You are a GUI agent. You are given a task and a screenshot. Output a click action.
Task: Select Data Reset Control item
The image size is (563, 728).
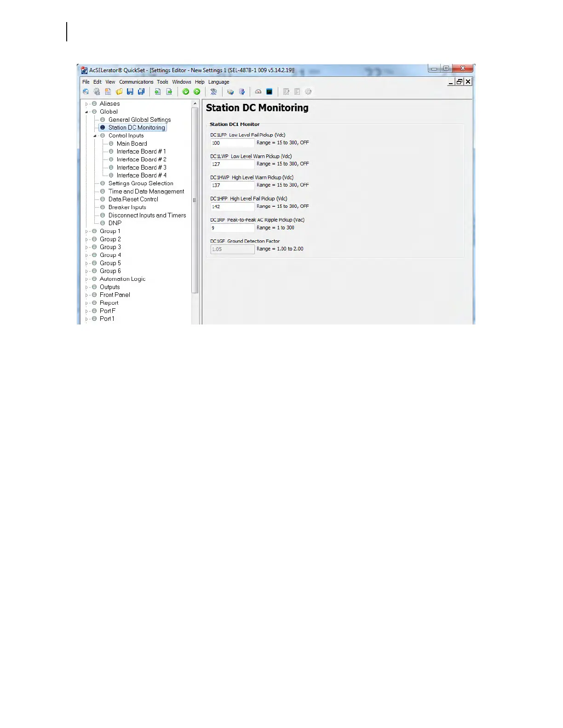point(133,199)
